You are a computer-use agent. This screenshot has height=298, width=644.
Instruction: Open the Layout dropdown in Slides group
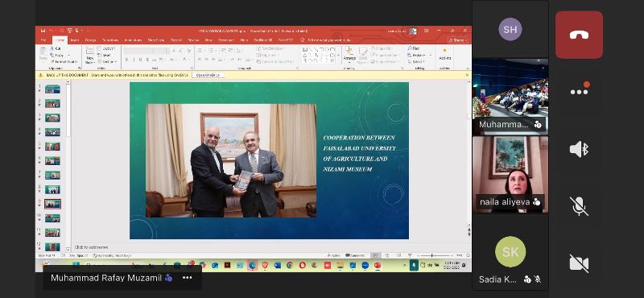pyautogui.click(x=106, y=48)
